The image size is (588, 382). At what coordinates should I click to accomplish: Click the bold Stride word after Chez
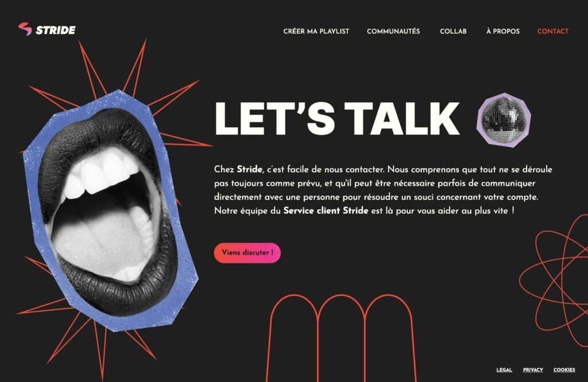[x=249, y=170]
